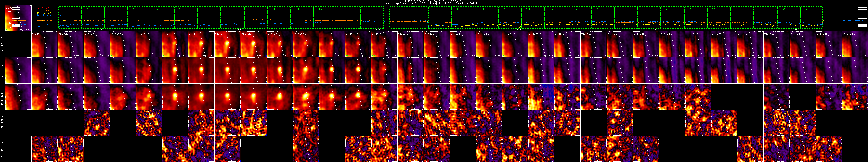Open the 50-100 keV image in the 01:05:12 column
Image resolution: width=868 pixels, height=162 pixels.
point(201,149)
